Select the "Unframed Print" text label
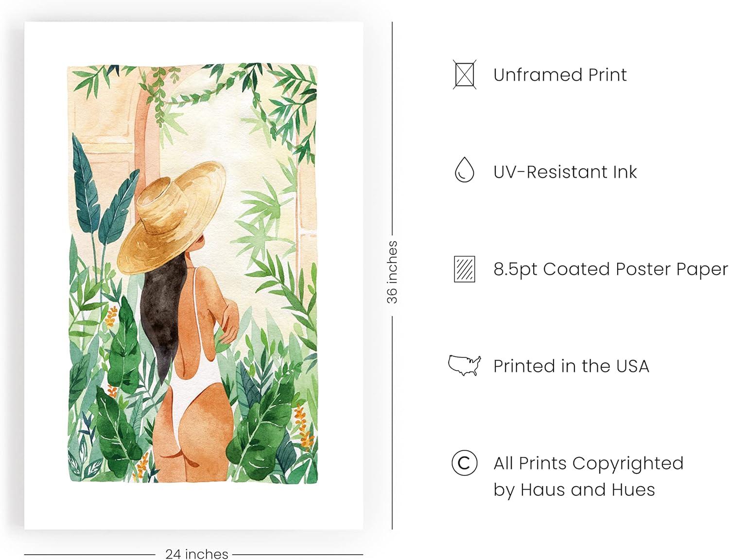The width and height of the screenshot is (729, 560). pyautogui.click(x=560, y=75)
